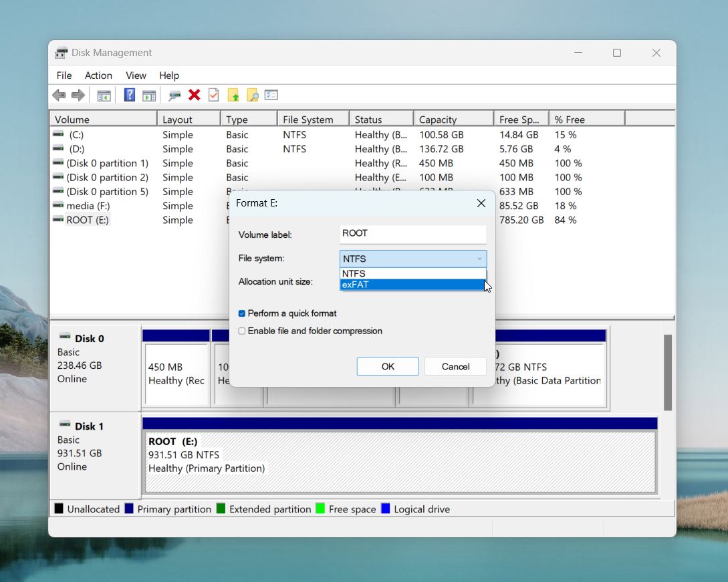Select the 450 MB recovery partition on Disk 0
This screenshot has width=728, height=582.
click(x=176, y=375)
